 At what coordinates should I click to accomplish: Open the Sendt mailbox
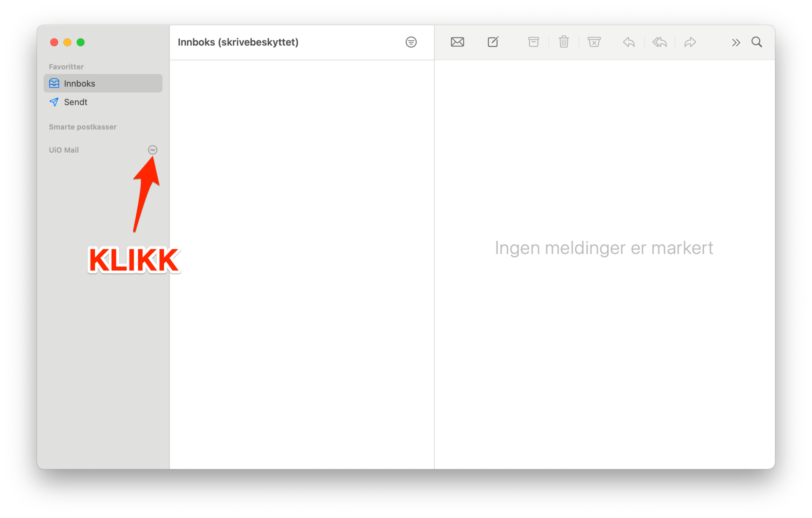point(103,102)
